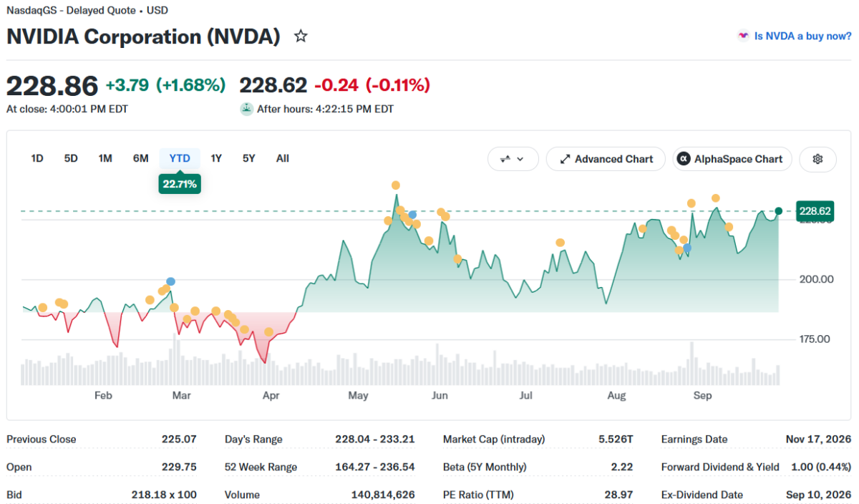859x504 pixels.
Task: Click the Bid value 218.18 x 100
Action: tap(165, 495)
